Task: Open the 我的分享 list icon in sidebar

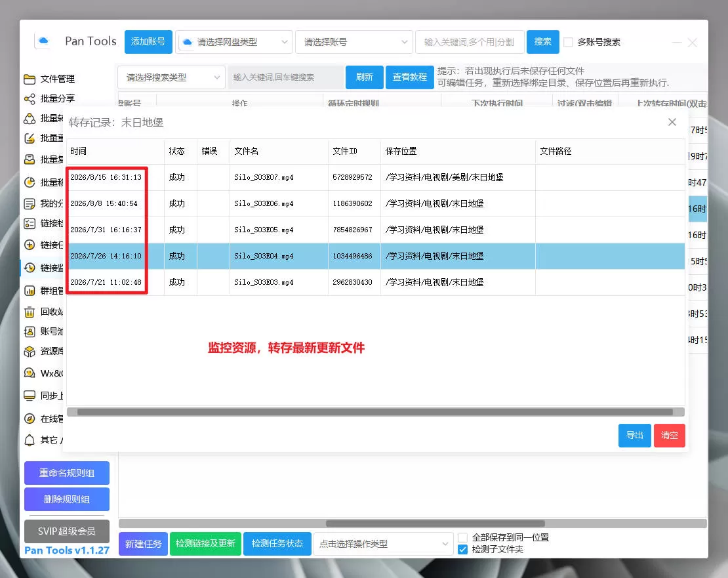Action: 30,204
